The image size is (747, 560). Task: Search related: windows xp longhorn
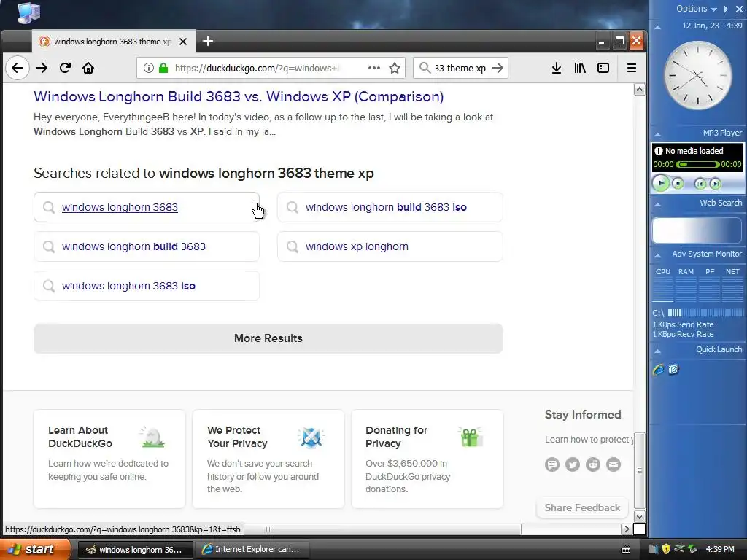coord(390,246)
